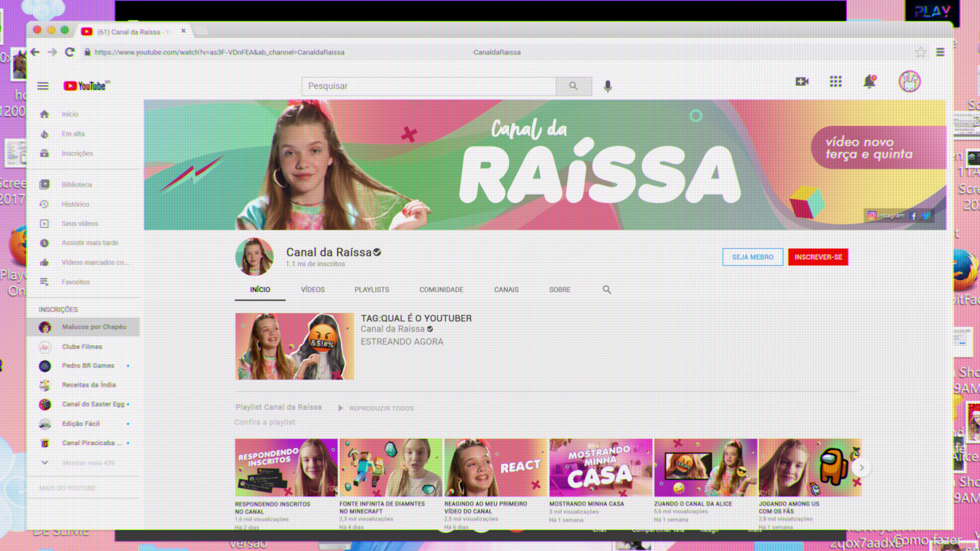The height and width of the screenshot is (551, 980).
Task: Open the account avatar menu
Action: point(910,82)
